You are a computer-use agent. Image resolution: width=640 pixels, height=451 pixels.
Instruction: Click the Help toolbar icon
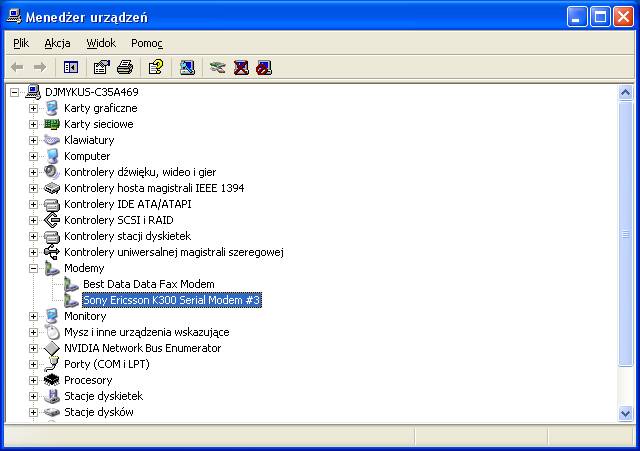coord(156,67)
